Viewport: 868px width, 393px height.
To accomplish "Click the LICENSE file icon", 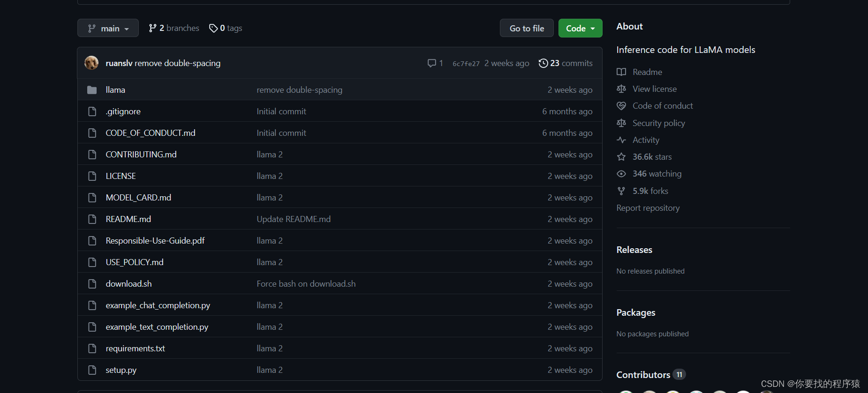I will [92, 176].
